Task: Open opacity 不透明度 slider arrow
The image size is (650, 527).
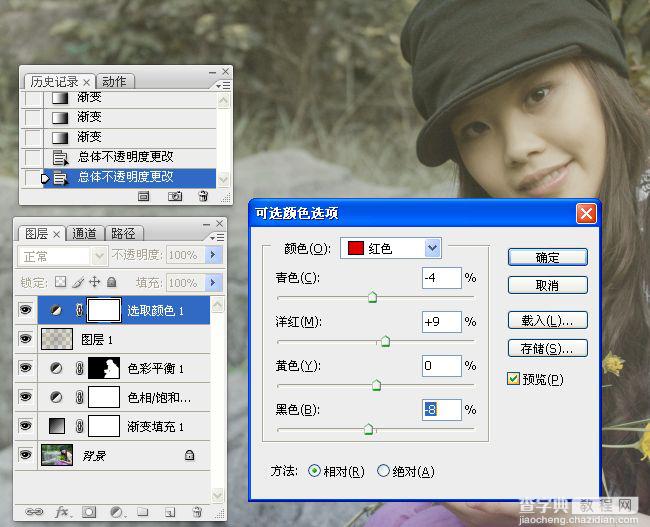Action: (x=213, y=255)
